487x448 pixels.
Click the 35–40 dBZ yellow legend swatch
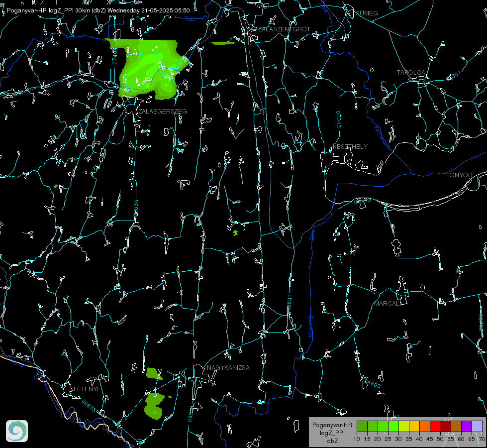pos(414,426)
